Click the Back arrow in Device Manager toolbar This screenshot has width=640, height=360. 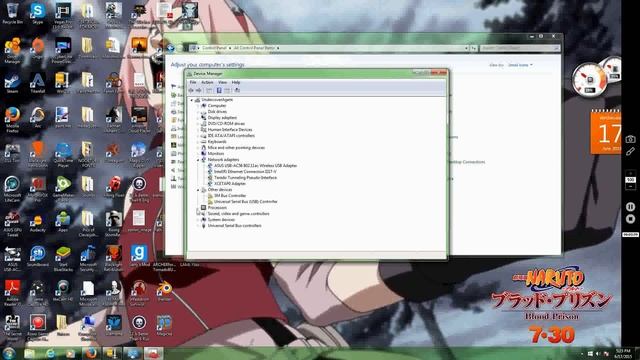pyautogui.click(x=191, y=90)
